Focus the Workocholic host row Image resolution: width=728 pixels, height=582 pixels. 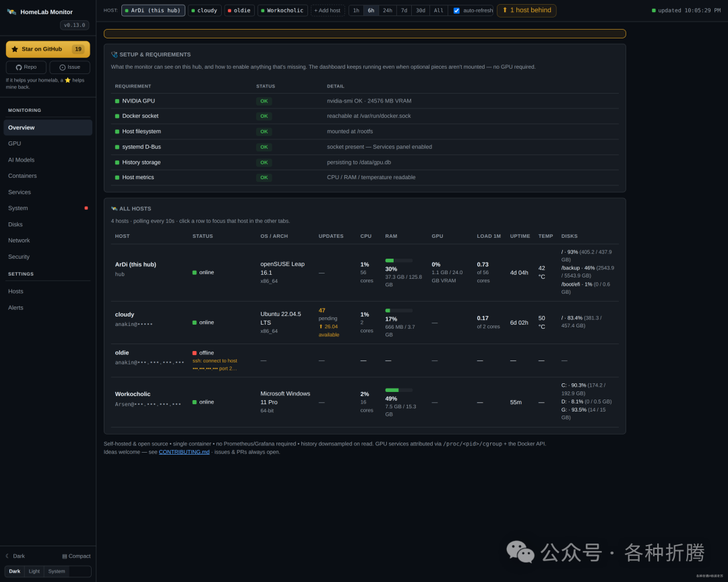[365, 402]
